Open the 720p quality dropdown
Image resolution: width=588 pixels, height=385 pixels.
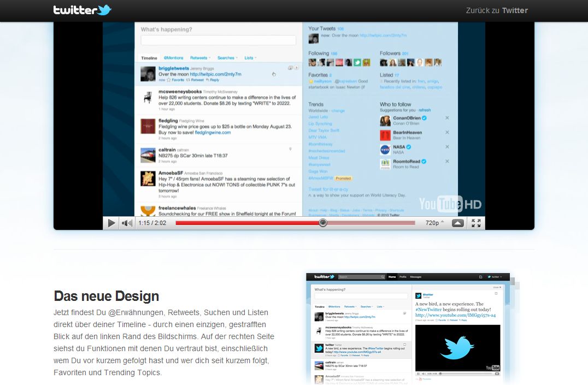click(434, 223)
